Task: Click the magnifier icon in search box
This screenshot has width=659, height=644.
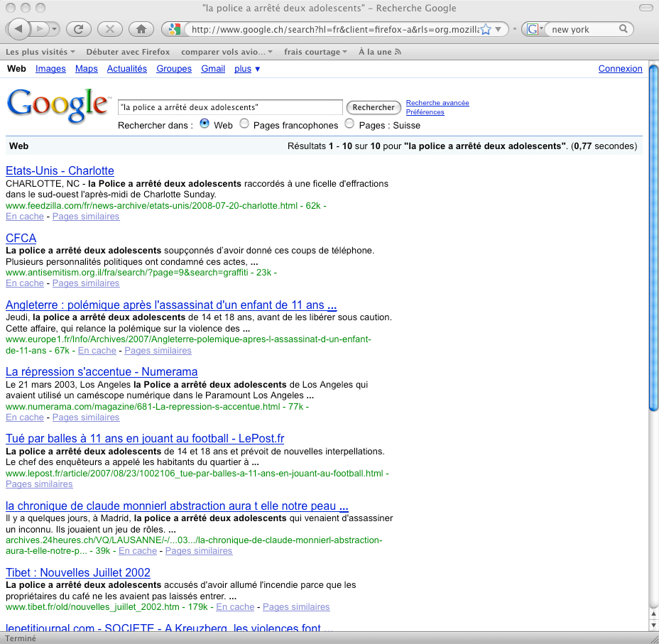Action: 623,29
